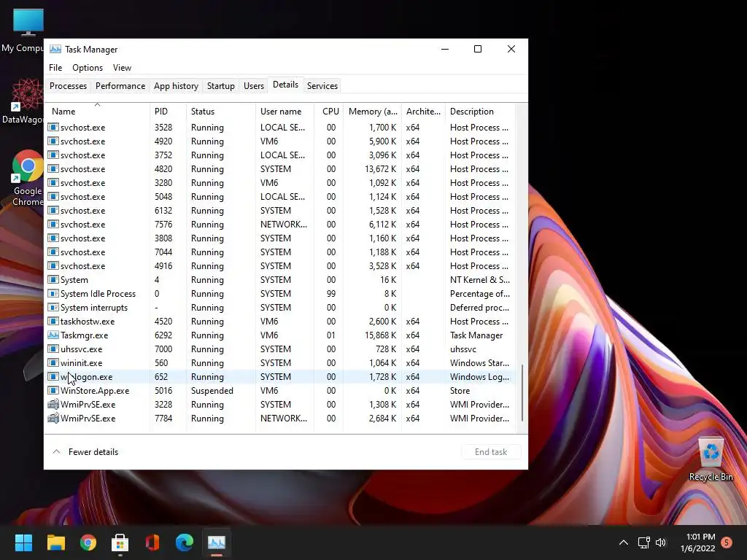Collapse view with Fewer details
The image size is (747, 560).
coord(85,451)
